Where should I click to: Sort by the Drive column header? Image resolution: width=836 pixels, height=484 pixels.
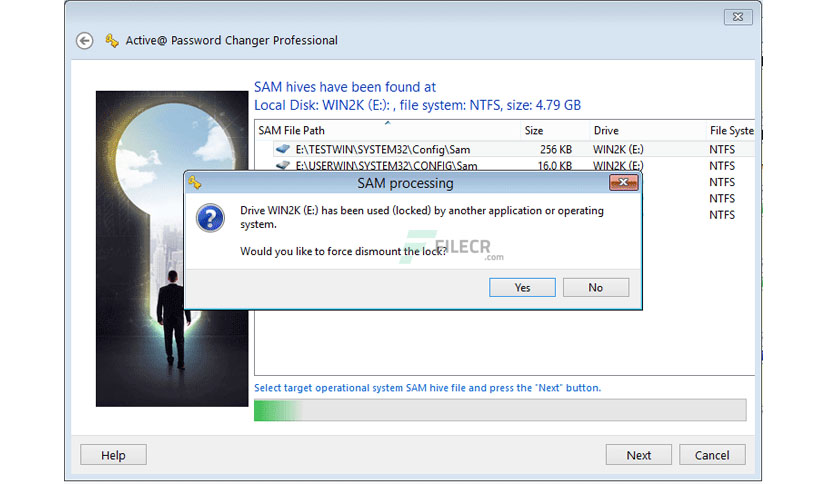coord(647,130)
